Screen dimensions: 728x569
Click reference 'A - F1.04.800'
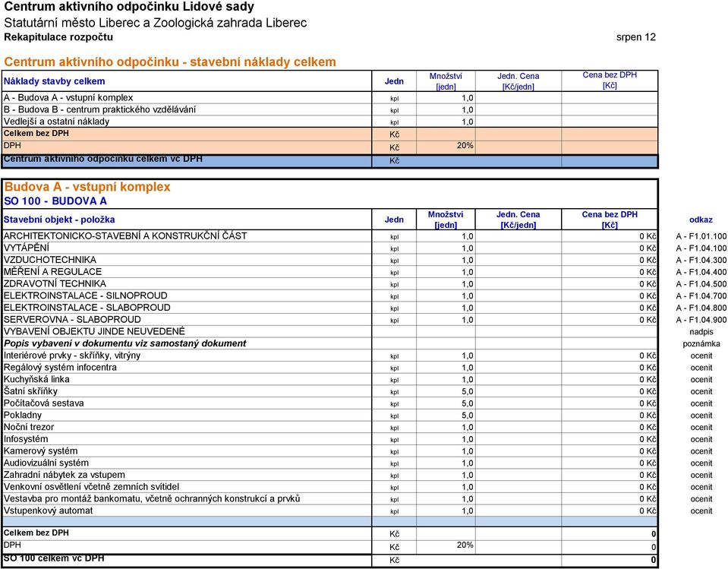pyautogui.click(x=701, y=308)
